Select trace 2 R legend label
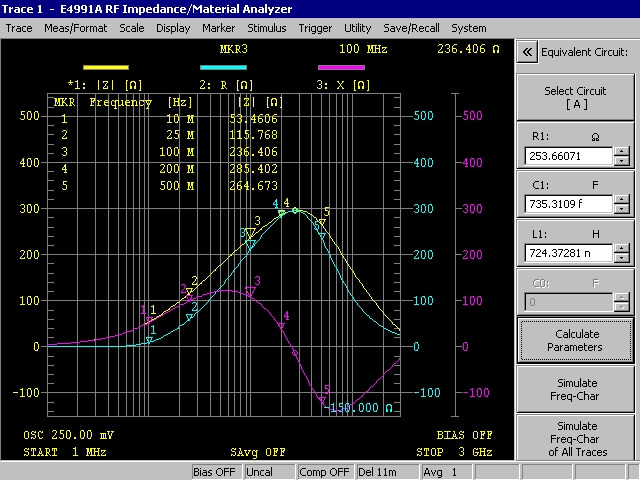This screenshot has height=480, width=640. (x=226, y=85)
